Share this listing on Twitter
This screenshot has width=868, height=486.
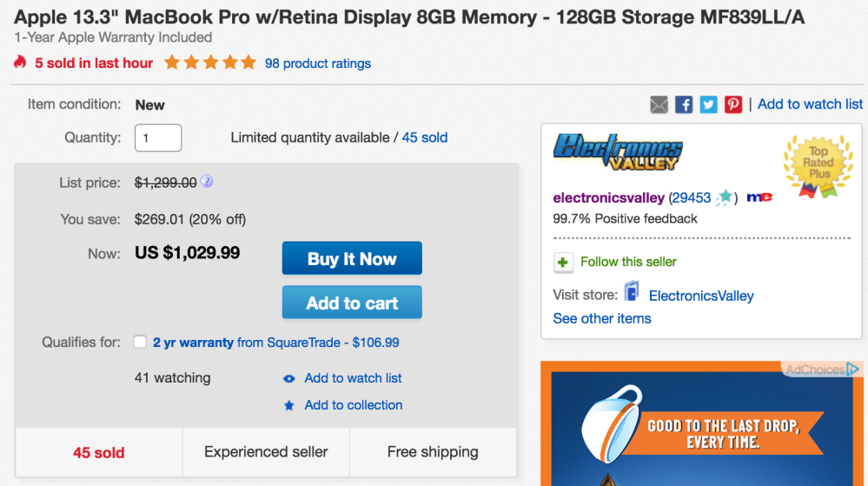pos(709,104)
